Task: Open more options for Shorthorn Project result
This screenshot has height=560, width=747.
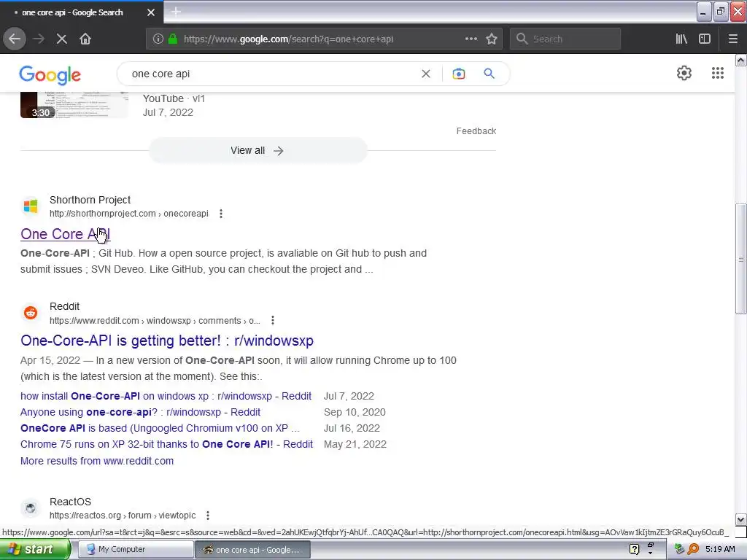Action: point(220,214)
